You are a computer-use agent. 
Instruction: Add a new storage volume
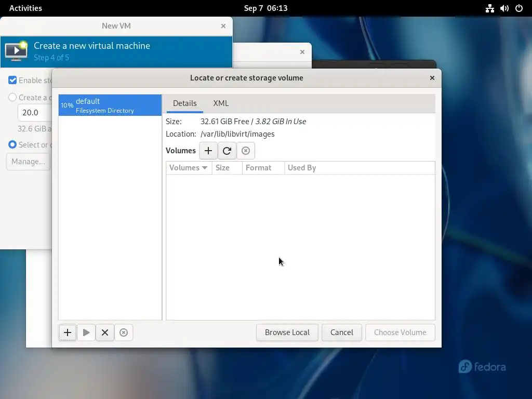point(208,151)
